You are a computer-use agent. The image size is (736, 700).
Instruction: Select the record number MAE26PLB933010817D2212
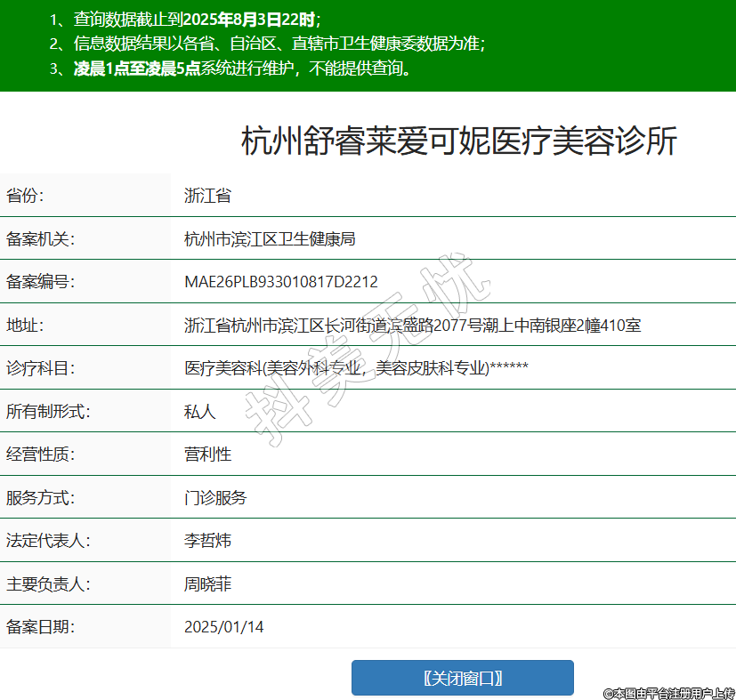280,282
